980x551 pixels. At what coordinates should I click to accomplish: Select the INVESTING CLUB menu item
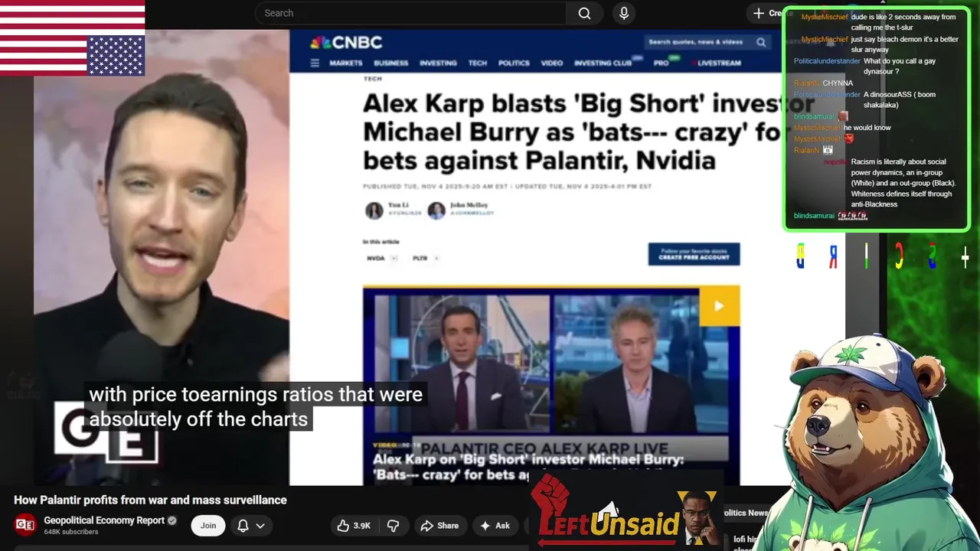pos(603,63)
